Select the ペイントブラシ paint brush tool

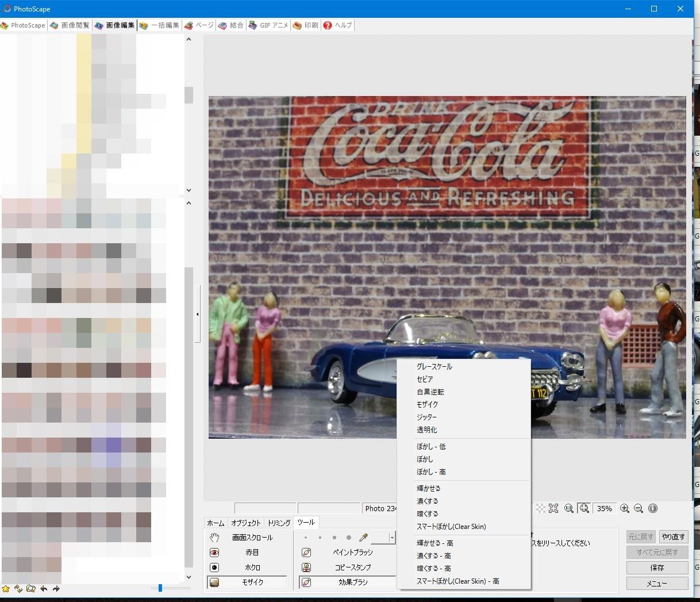pyautogui.click(x=348, y=553)
